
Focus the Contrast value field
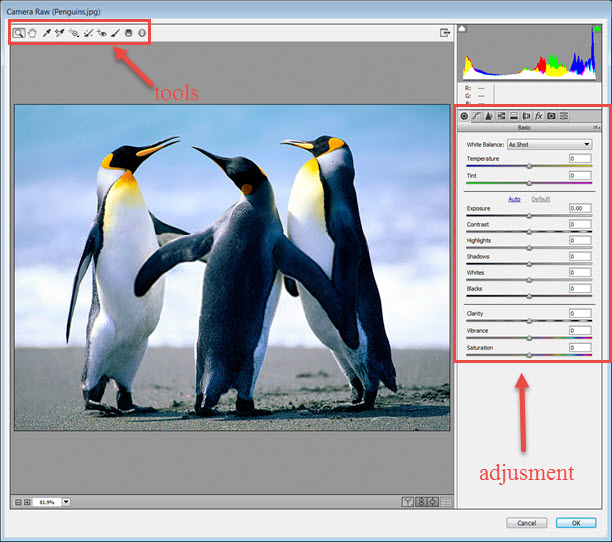(x=580, y=224)
